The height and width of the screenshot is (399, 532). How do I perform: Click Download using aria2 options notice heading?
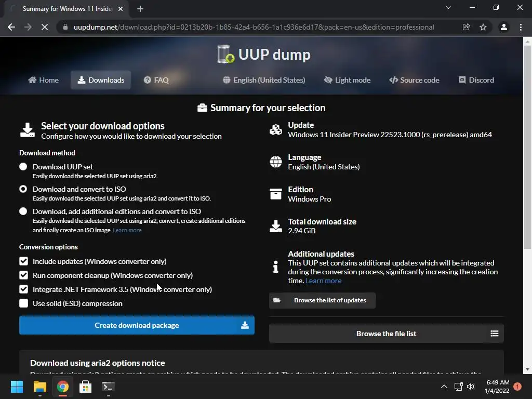pyautogui.click(x=97, y=363)
